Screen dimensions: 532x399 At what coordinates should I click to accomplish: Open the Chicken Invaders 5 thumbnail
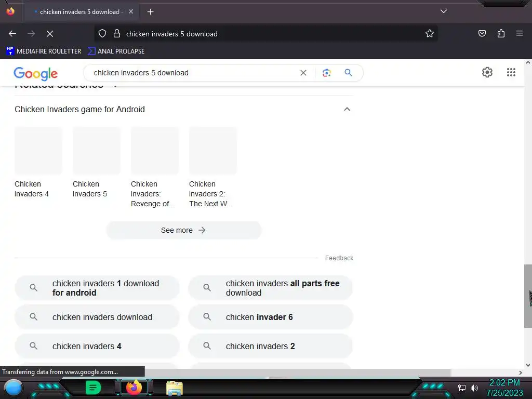(x=96, y=151)
